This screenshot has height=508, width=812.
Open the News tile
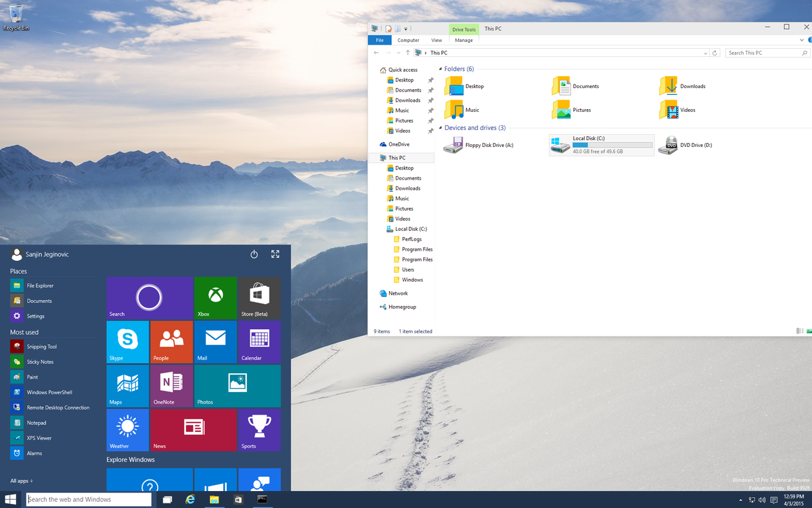click(x=194, y=430)
